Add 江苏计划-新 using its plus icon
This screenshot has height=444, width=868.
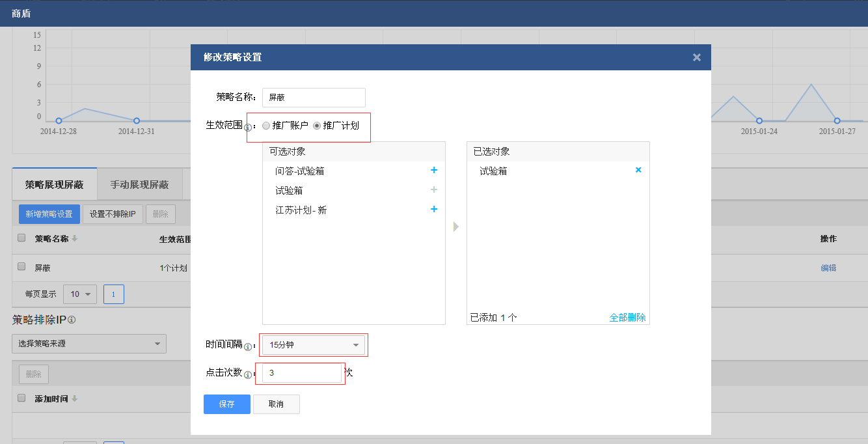434,210
